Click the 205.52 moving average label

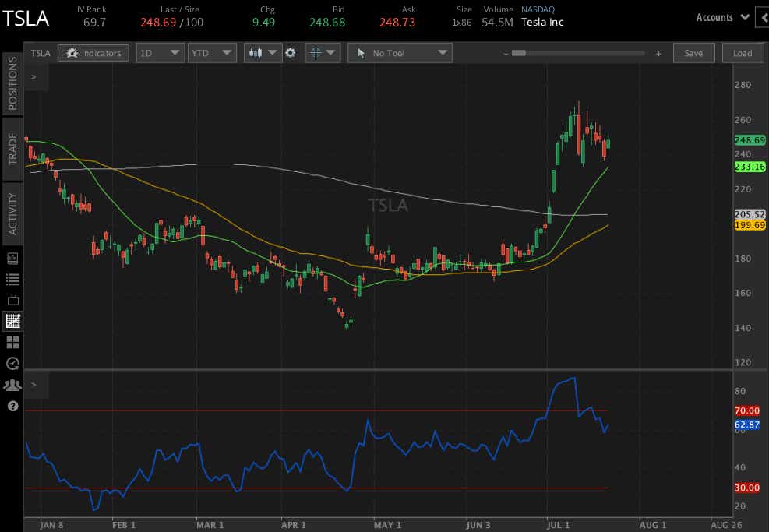750,214
